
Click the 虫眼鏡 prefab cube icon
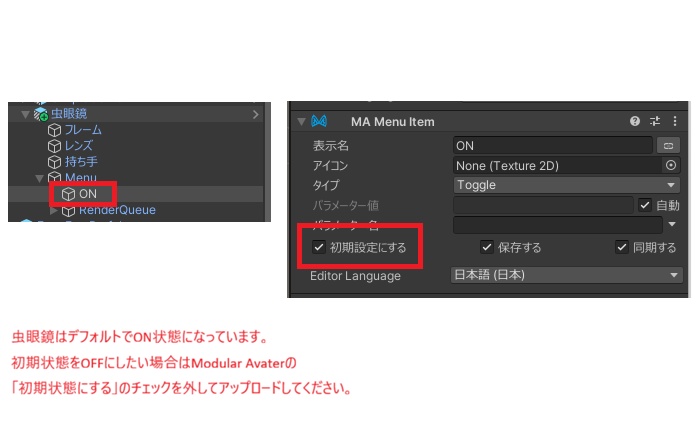41,114
